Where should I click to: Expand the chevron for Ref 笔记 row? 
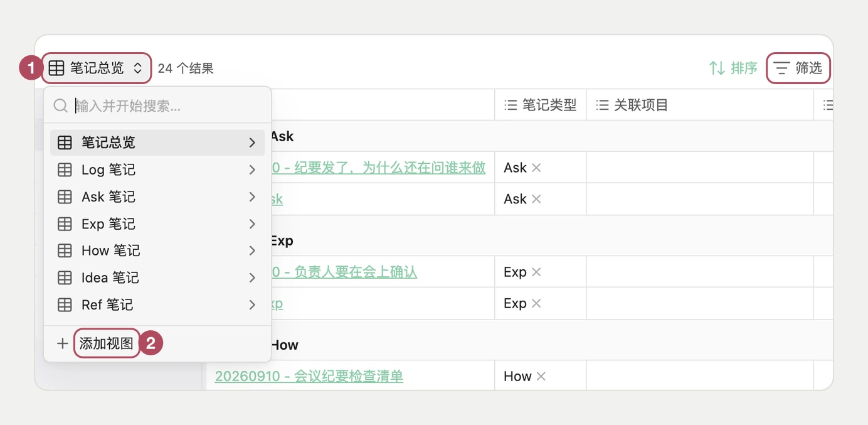[252, 304]
